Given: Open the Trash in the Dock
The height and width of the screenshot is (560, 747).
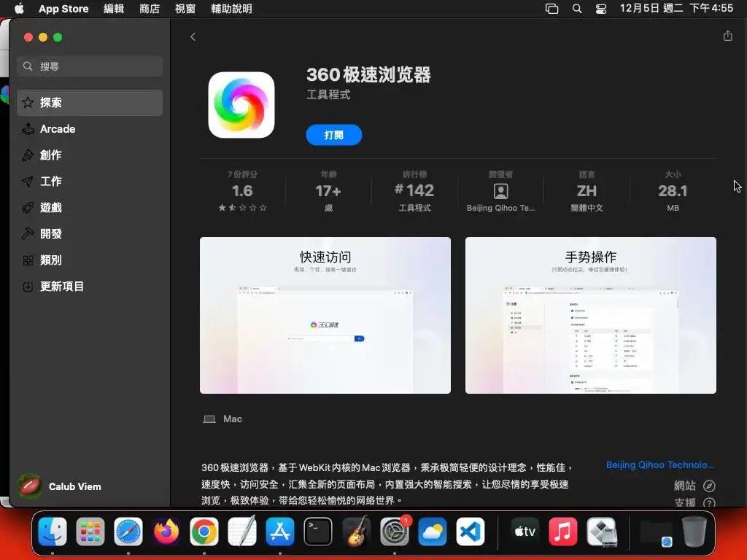Looking at the screenshot, I should [694, 531].
